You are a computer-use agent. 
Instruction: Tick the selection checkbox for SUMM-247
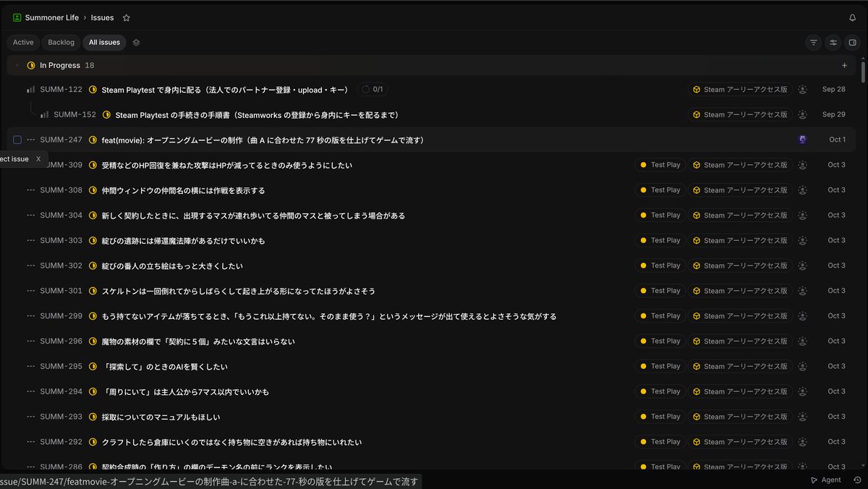click(x=17, y=140)
